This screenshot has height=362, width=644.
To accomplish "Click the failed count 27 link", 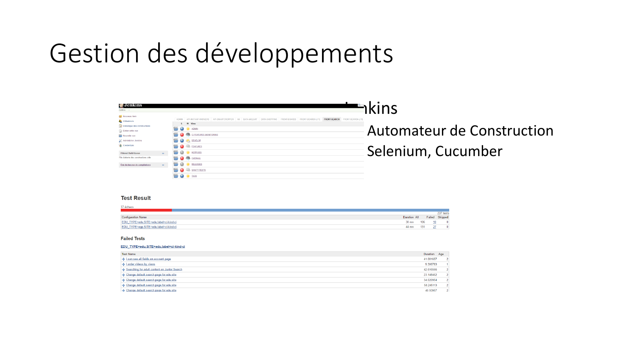I will (x=435, y=227).
